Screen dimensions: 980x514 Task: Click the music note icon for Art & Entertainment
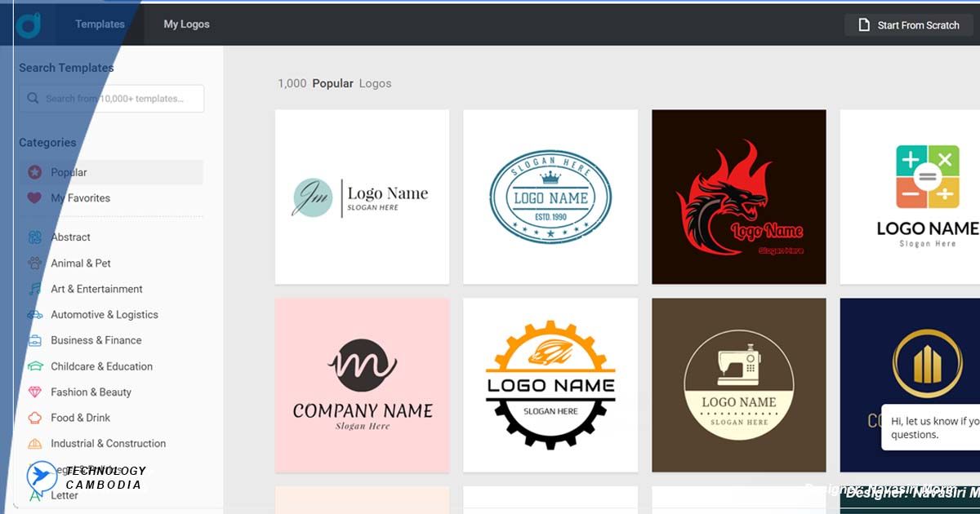[34, 289]
